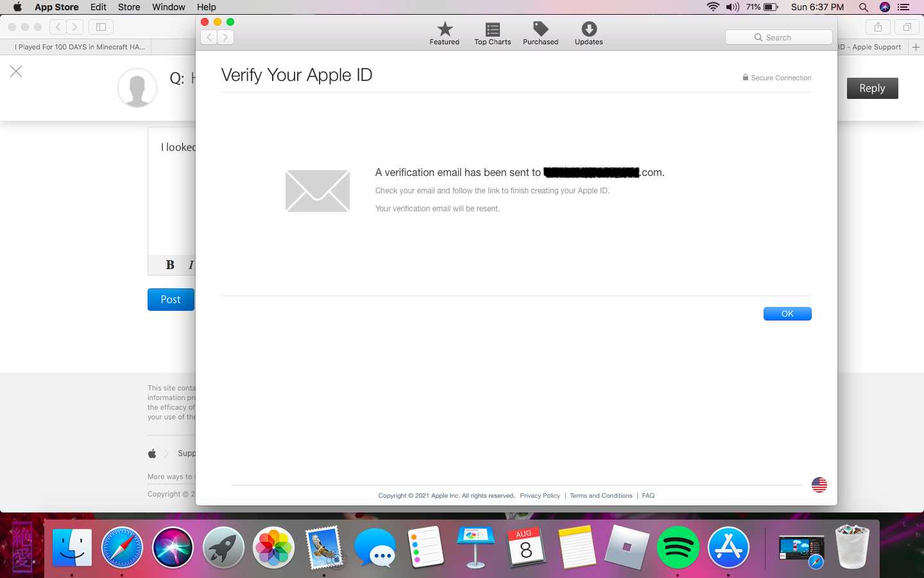Open Top Charts in App Store toolbar
Screen dimensions: 924x578
[x=493, y=33]
